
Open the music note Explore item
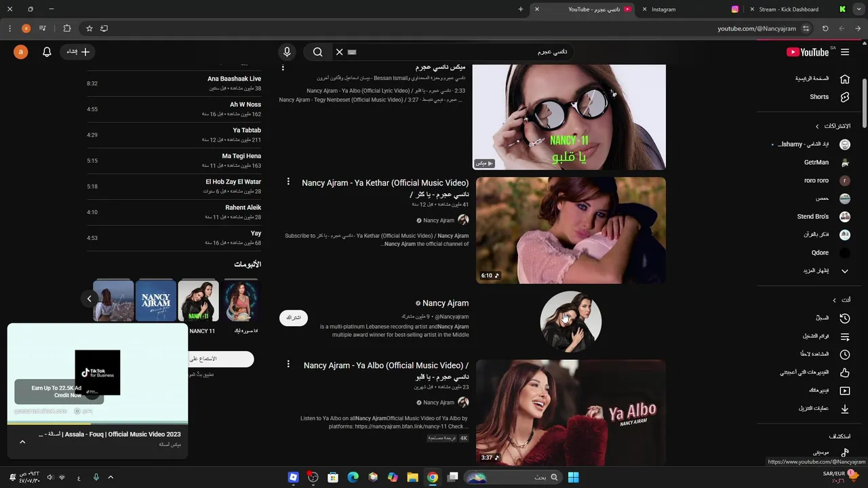click(845, 452)
